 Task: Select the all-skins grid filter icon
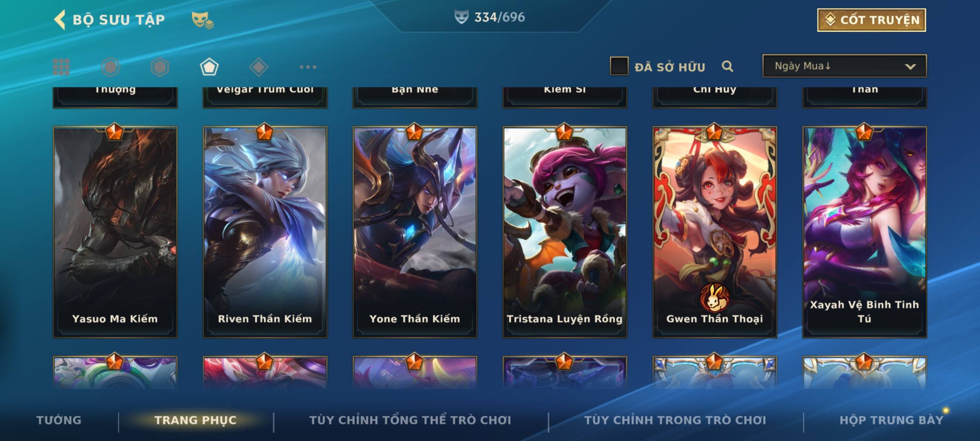(x=61, y=67)
